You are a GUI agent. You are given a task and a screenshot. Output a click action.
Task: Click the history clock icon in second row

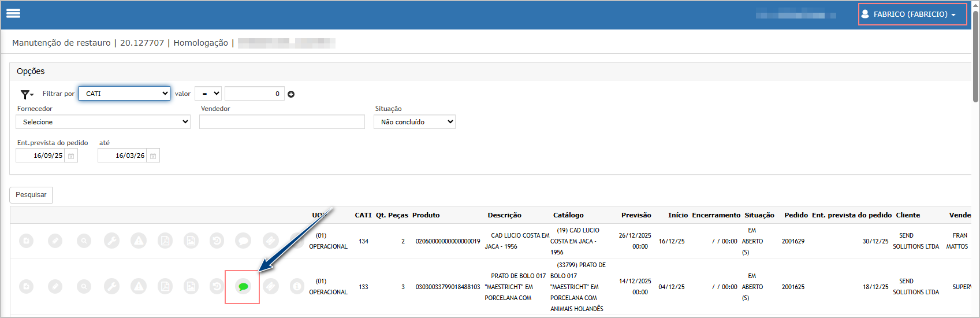(x=217, y=286)
